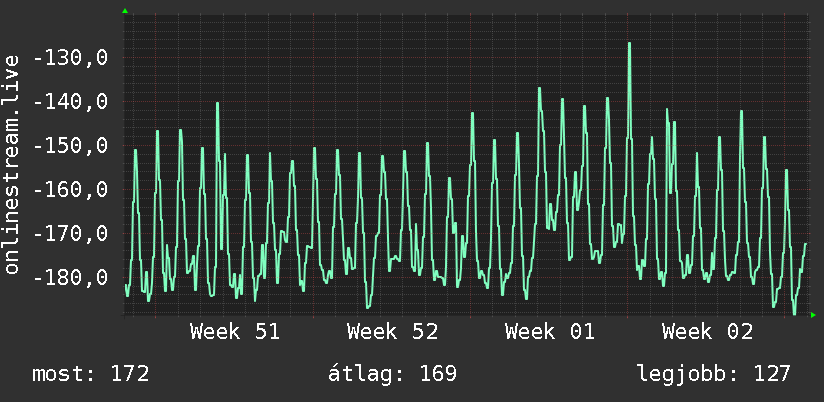Click the 'most: 172' statistic

(91, 374)
